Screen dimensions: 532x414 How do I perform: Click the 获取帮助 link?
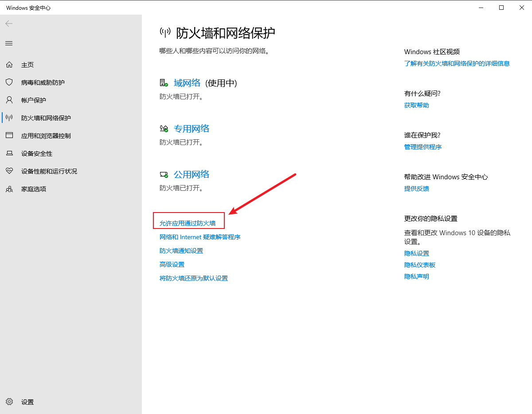tap(417, 105)
